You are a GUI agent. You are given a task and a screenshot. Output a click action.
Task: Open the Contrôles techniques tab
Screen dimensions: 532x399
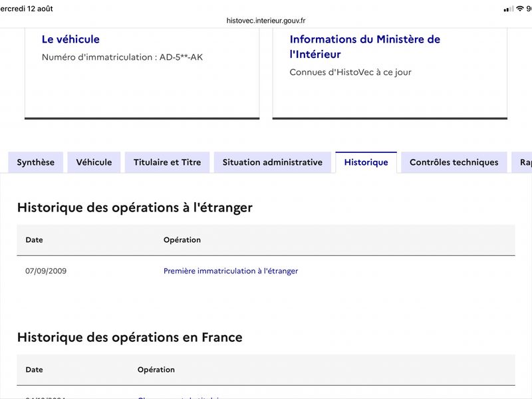coord(454,162)
